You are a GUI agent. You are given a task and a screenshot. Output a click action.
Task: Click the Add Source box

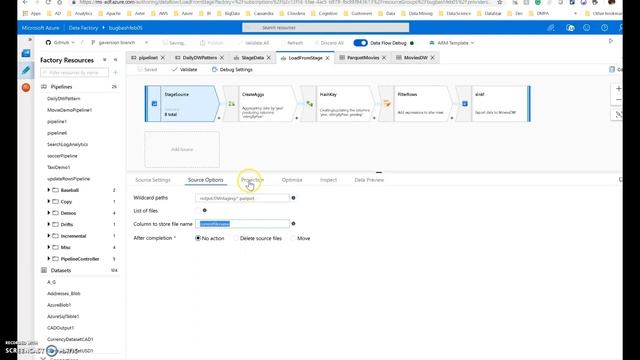182,149
